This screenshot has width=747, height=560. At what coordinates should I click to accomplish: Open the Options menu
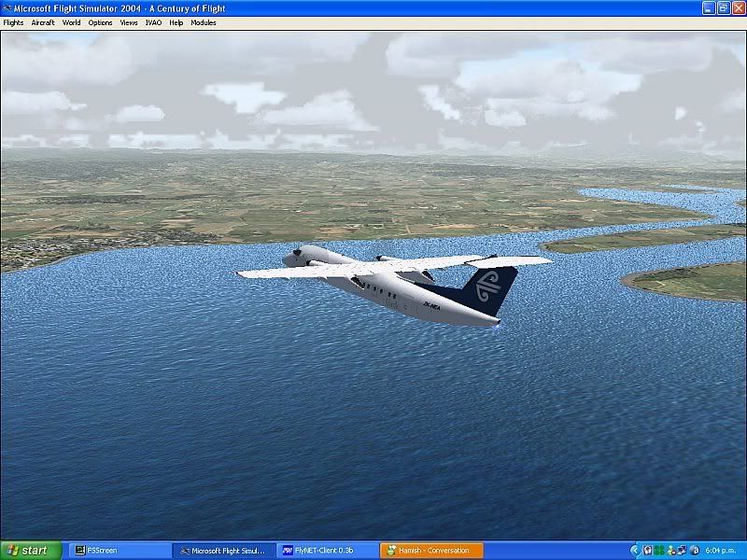100,22
